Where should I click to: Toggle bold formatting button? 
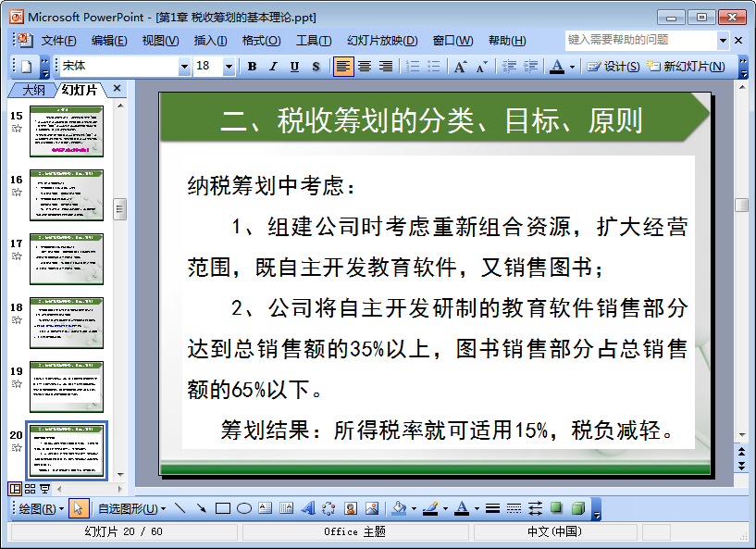(x=252, y=67)
